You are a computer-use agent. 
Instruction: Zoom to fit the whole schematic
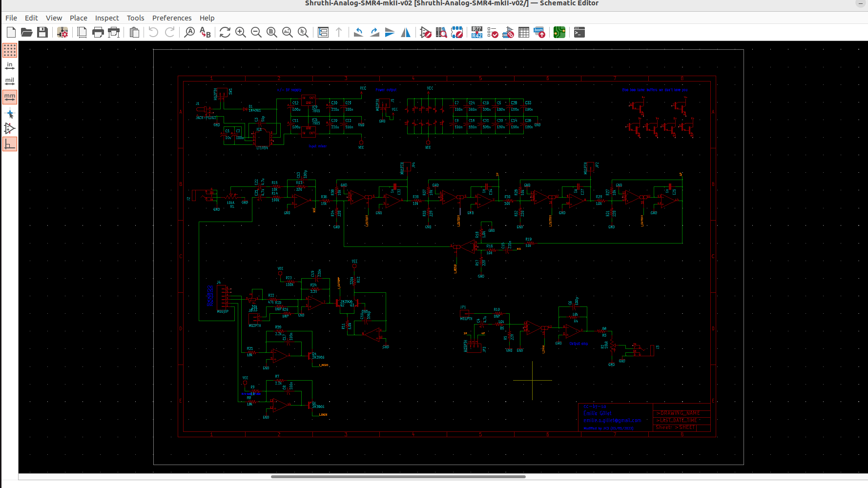(x=271, y=32)
